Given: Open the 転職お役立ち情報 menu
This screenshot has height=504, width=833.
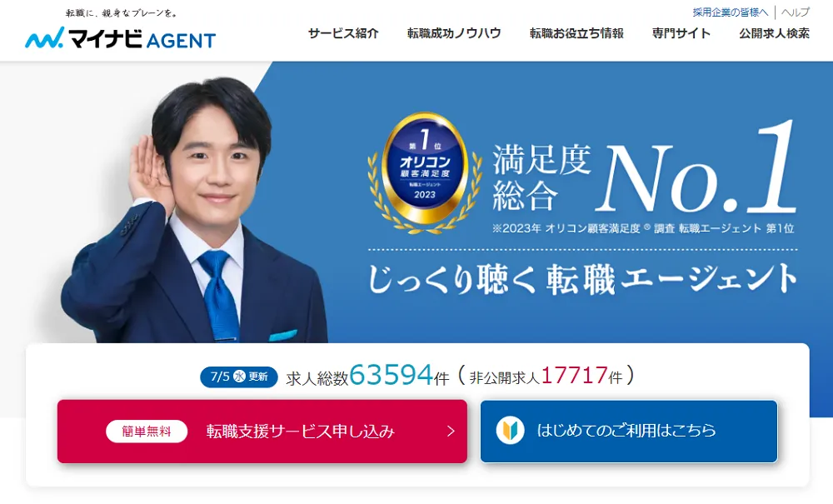Looking at the screenshot, I should click(576, 33).
